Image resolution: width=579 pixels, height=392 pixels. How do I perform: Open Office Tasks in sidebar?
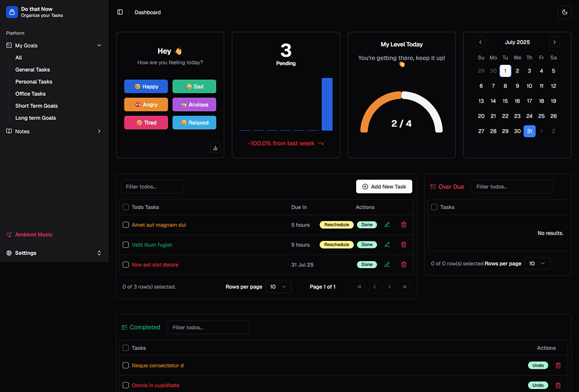click(x=31, y=94)
